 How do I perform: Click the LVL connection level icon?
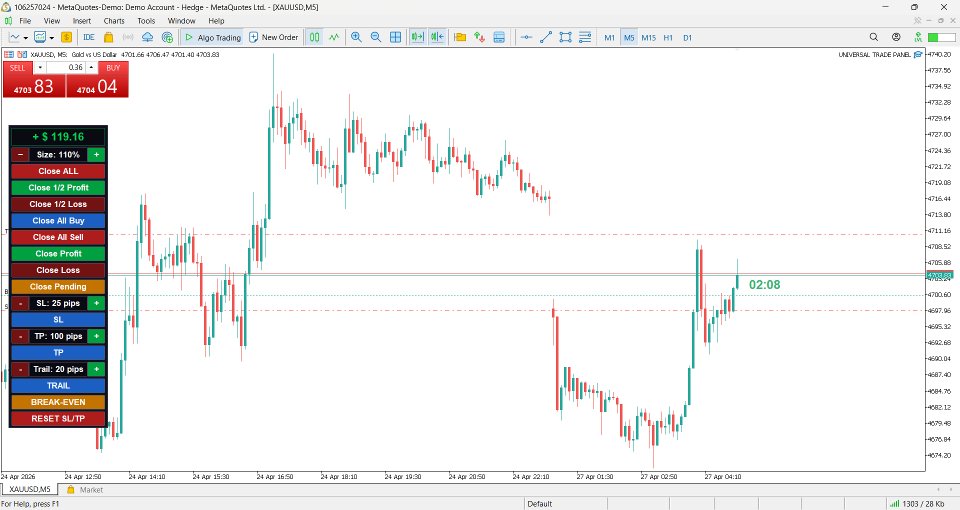click(918, 37)
